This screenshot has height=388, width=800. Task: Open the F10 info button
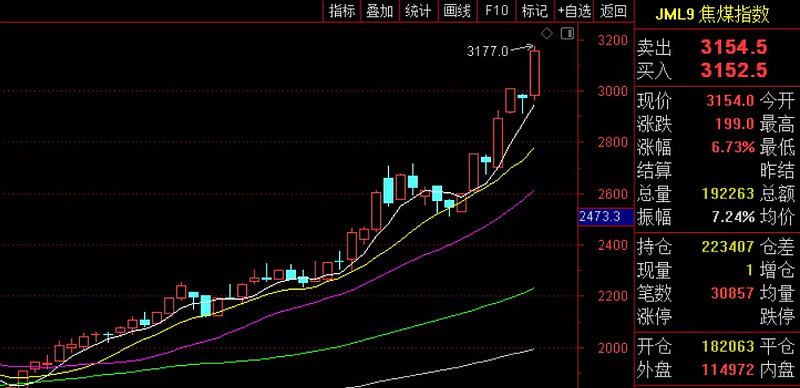pyautogui.click(x=496, y=11)
